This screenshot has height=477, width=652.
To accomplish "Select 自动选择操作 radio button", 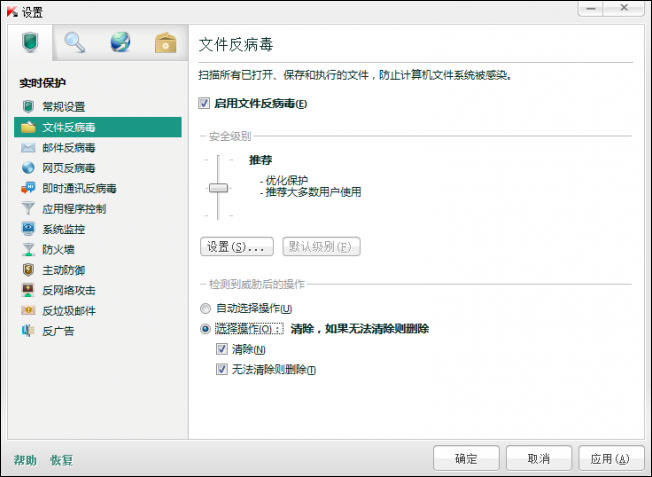I will (205, 309).
